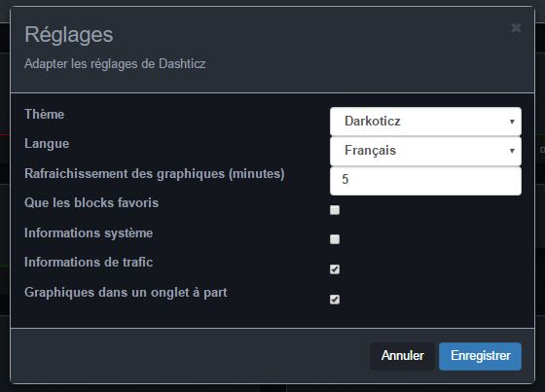Open the Thème dropdown showing Darkoticz
Viewport: 545px width, 392px height.
(x=425, y=122)
